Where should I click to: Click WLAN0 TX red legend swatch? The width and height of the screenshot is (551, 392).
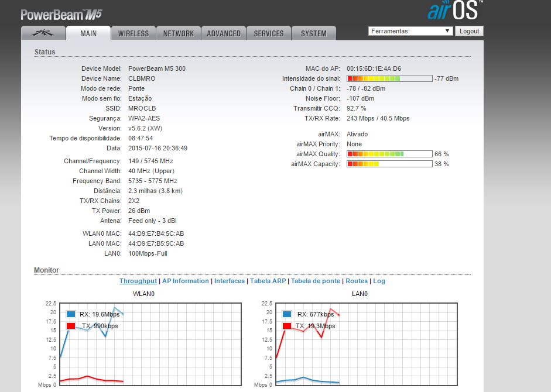[71, 326]
